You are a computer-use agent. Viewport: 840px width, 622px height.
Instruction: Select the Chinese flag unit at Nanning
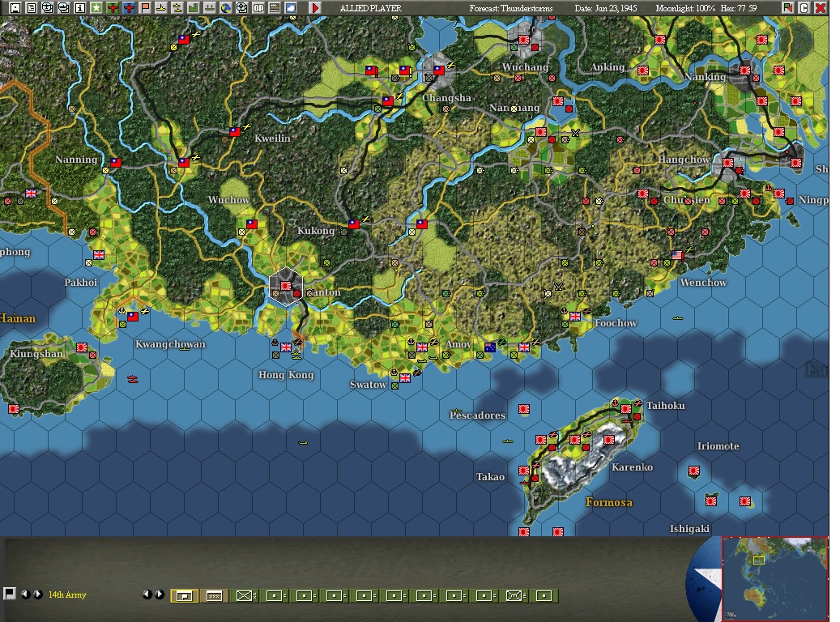coord(116,162)
